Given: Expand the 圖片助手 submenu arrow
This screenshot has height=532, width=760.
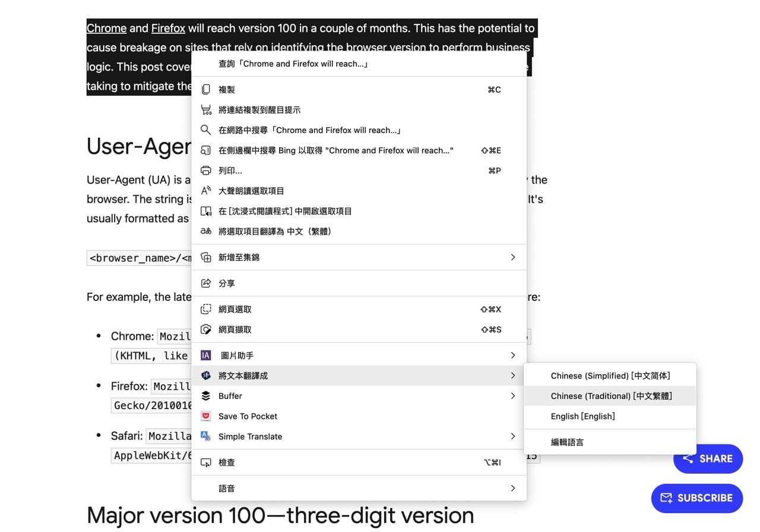Looking at the screenshot, I should [513, 356].
